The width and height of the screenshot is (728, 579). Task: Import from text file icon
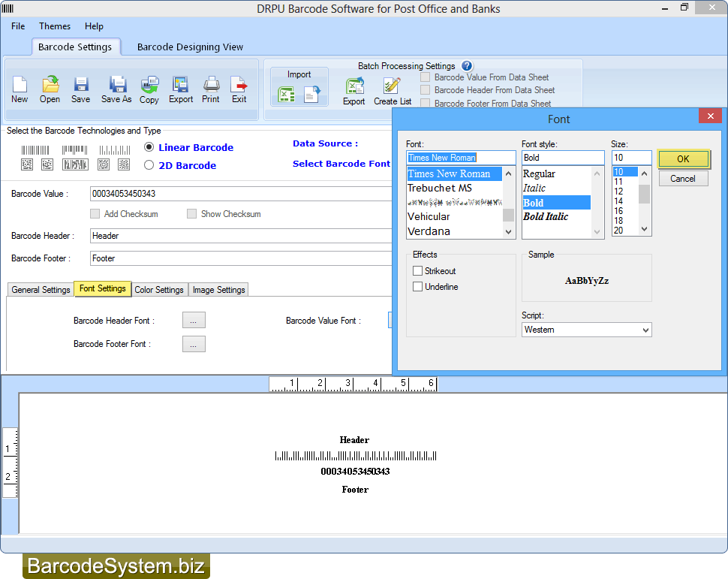pyautogui.click(x=312, y=95)
